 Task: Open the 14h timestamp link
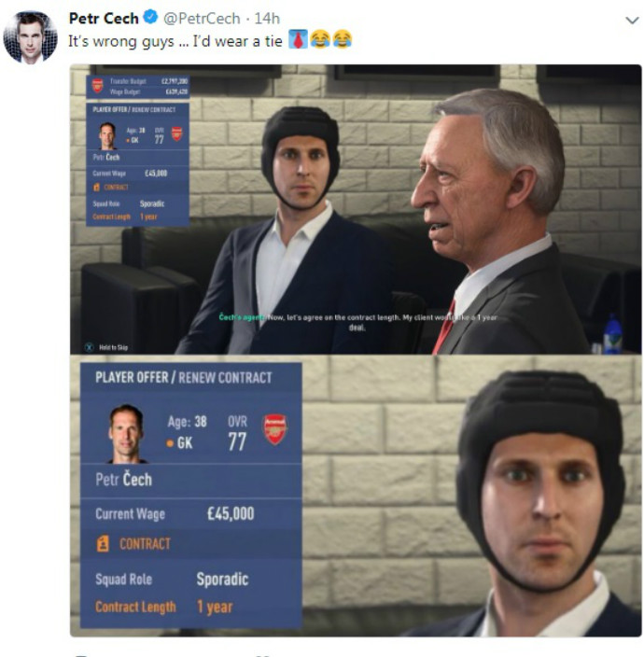(x=267, y=19)
